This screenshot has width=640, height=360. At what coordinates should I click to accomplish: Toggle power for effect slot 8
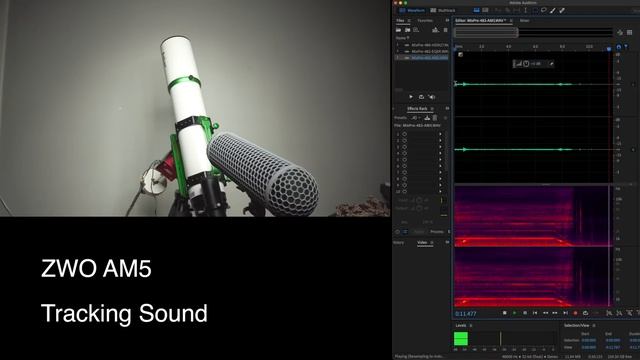coord(404,179)
